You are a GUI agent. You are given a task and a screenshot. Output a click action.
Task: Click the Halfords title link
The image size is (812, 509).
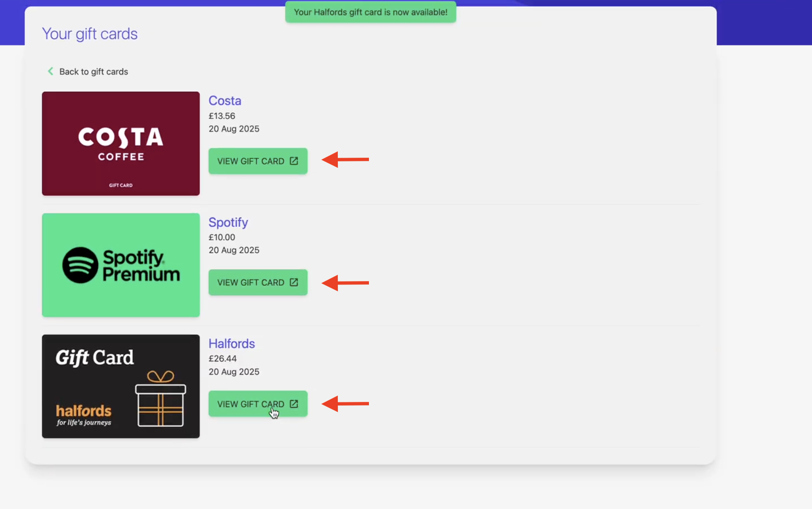[232, 344]
